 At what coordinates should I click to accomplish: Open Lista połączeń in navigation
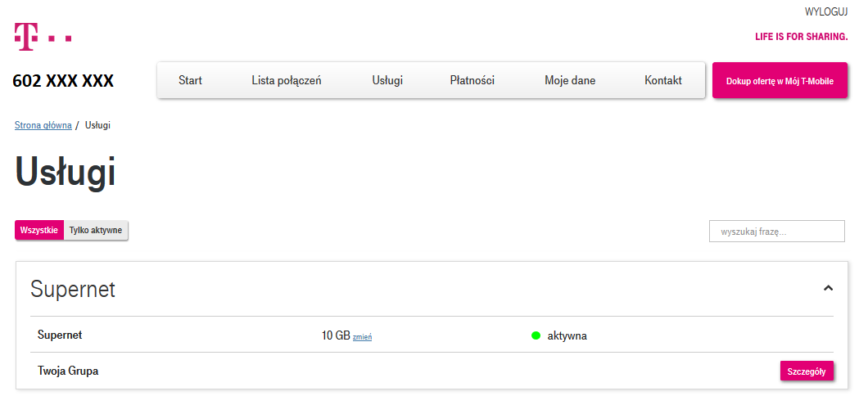(x=287, y=81)
